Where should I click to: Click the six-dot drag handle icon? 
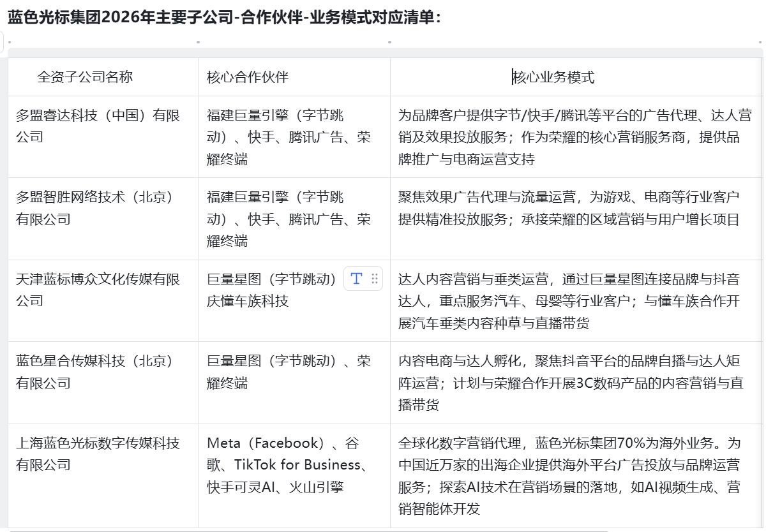[x=375, y=278]
